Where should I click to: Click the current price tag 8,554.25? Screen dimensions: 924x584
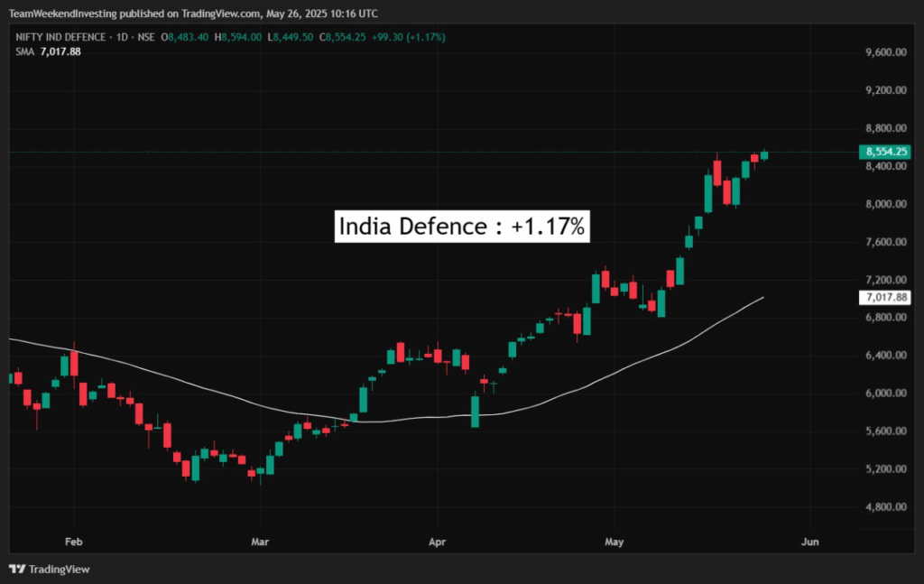(885, 152)
